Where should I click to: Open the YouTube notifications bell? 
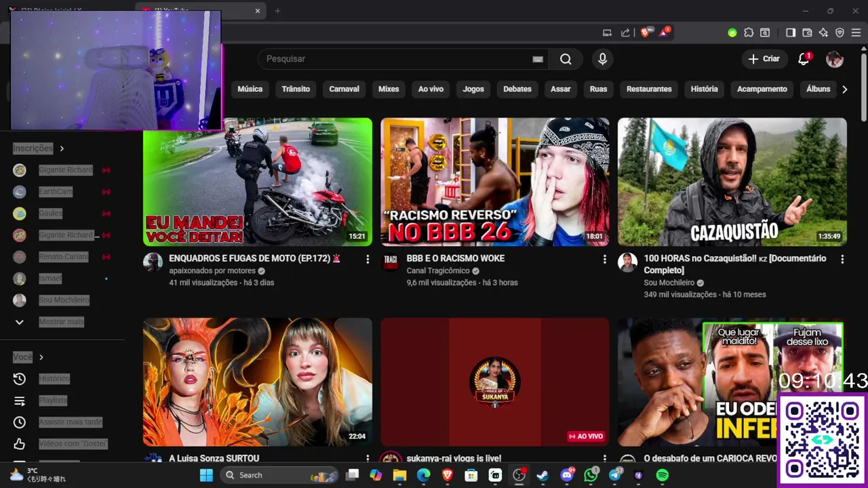click(x=804, y=59)
